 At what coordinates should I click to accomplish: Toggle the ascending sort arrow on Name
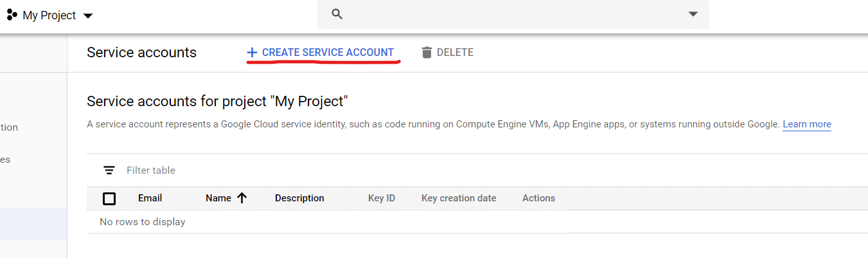coord(242,198)
